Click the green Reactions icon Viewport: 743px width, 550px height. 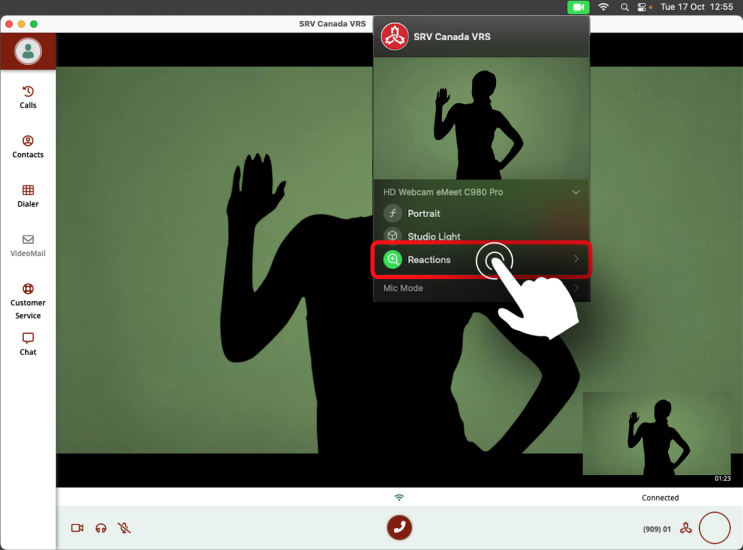point(392,259)
